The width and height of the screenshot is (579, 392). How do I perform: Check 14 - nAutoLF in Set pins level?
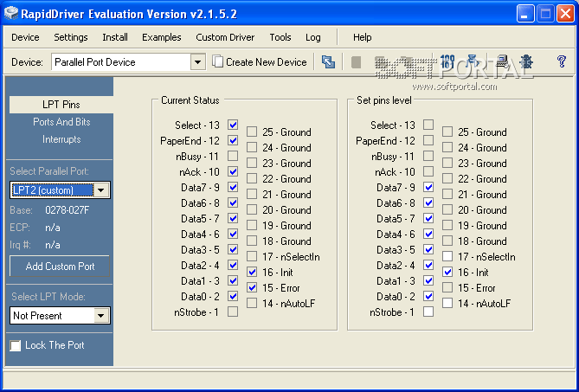point(447,303)
